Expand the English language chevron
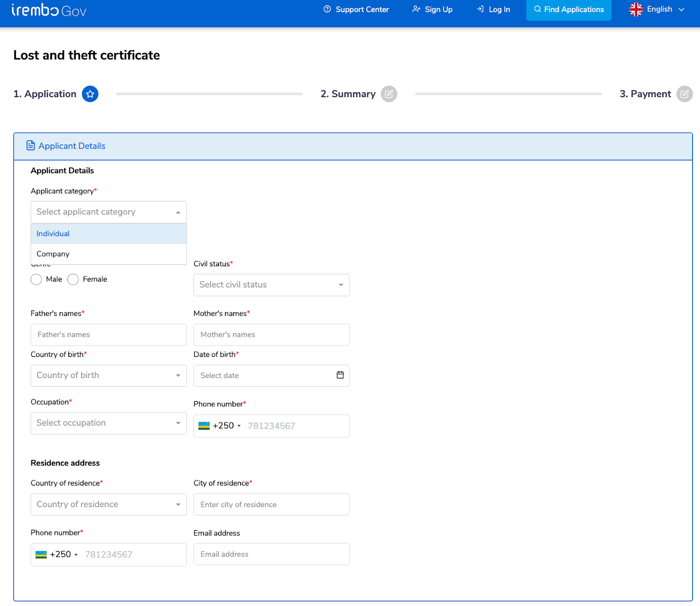The height and width of the screenshot is (606, 700). (x=681, y=9)
